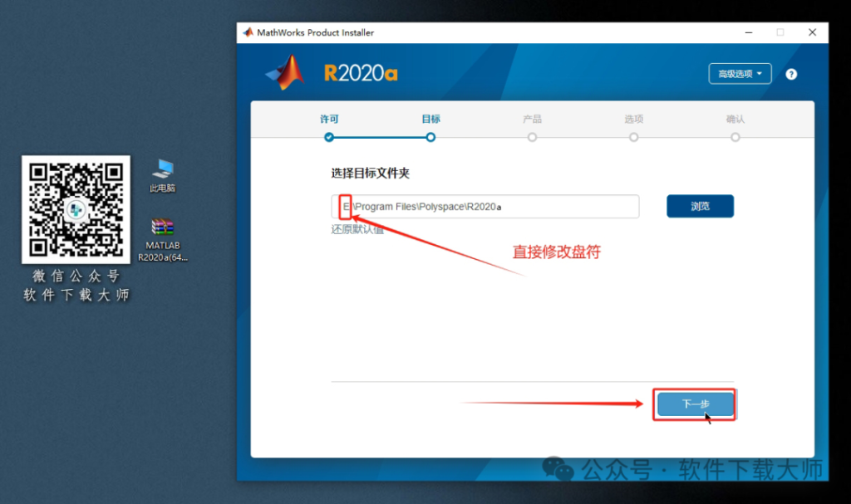Switch to the 目标 step label
The width and height of the screenshot is (851, 504).
[x=430, y=119]
